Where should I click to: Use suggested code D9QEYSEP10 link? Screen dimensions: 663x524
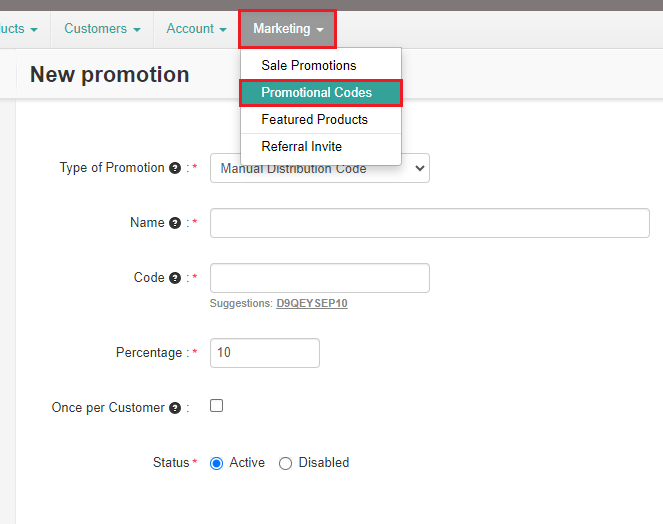[x=312, y=302]
